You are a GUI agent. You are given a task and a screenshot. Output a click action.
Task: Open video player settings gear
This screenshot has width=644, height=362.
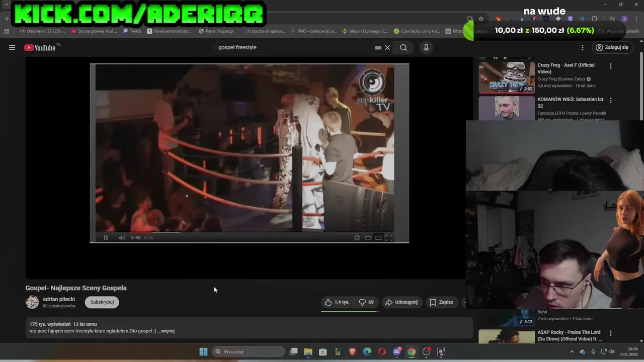(357, 238)
